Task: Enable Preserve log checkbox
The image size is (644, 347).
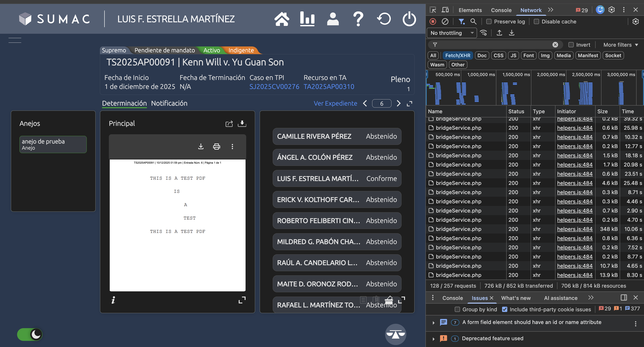Action: (489, 22)
